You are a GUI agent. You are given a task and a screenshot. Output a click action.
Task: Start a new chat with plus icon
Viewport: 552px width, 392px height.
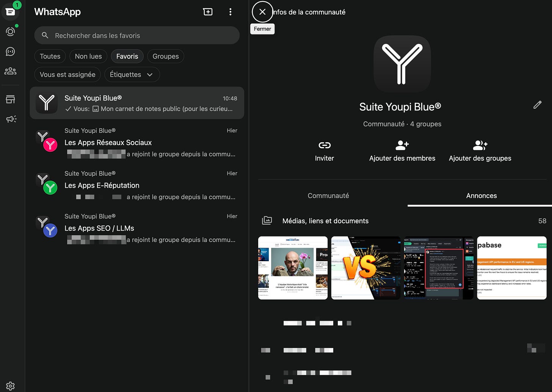coord(208,12)
